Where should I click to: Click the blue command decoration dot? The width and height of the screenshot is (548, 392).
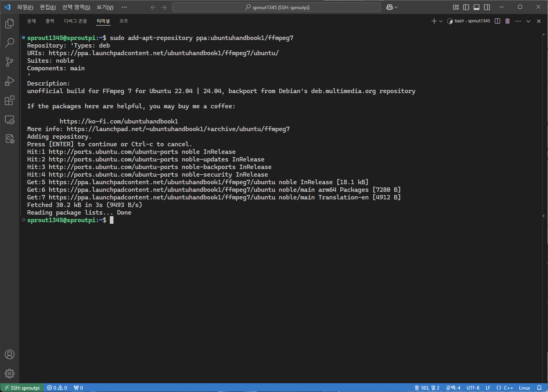[24, 38]
